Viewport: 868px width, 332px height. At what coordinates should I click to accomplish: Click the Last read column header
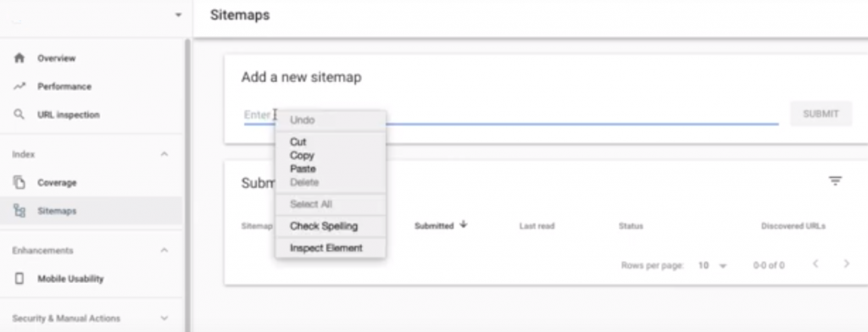pyautogui.click(x=537, y=226)
